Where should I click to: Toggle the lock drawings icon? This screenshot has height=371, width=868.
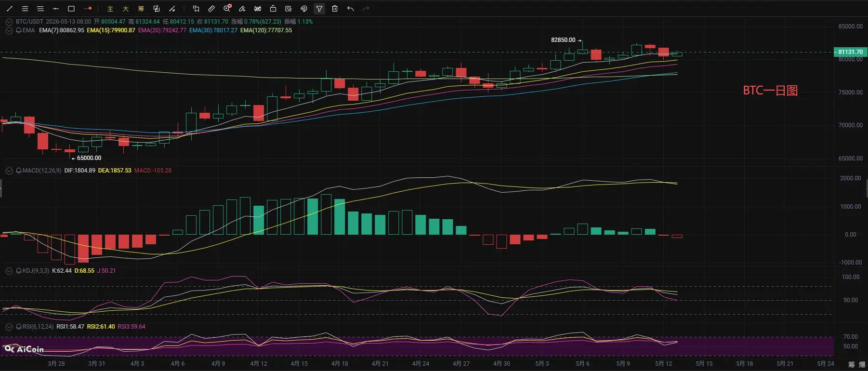click(273, 9)
